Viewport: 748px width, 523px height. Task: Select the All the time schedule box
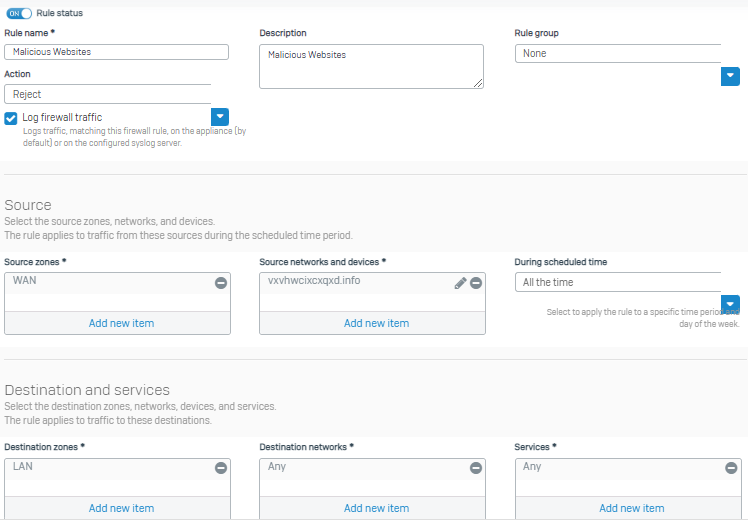click(x=618, y=282)
